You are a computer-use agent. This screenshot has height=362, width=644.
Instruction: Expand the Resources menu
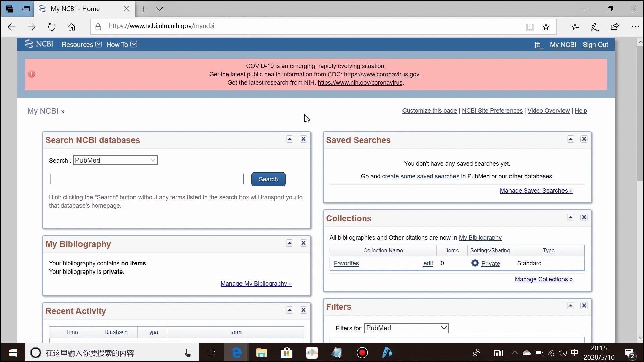[x=82, y=45]
